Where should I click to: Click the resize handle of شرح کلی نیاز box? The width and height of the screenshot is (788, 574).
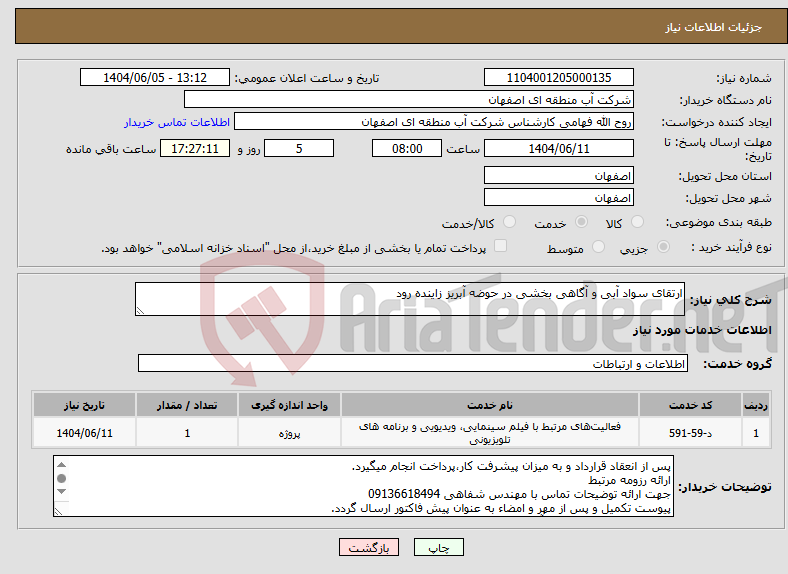[140, 311]
